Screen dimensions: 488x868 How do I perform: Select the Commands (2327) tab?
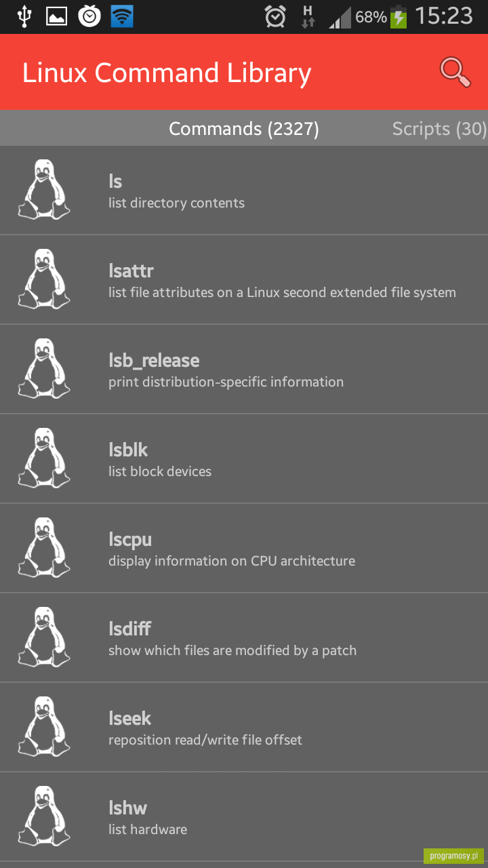point(244,129)
